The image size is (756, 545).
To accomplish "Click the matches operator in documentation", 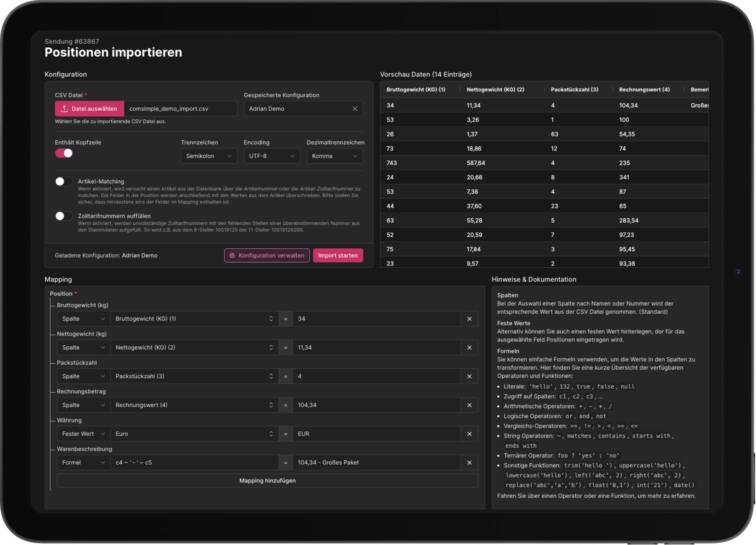I will 579,436.
